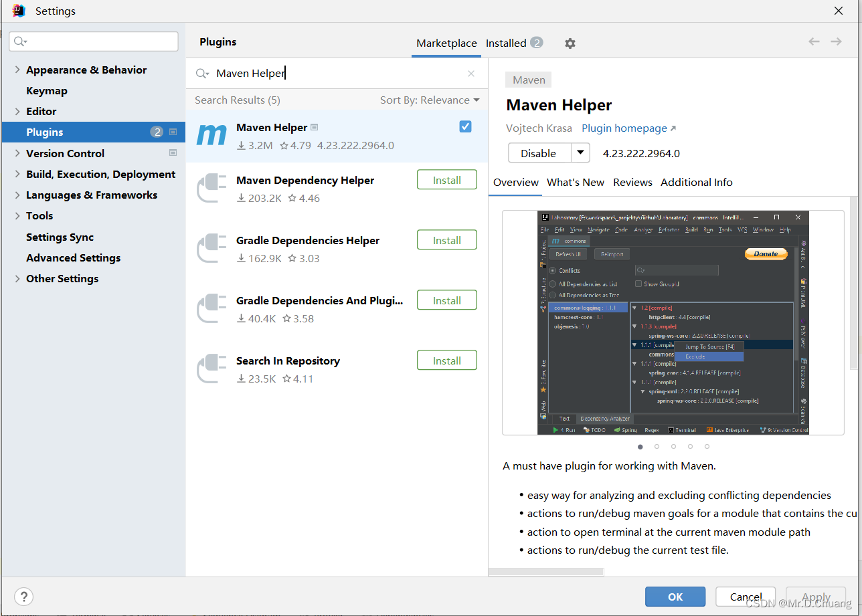Select Settings Sync in settings tree
The image size is (862, 616).
(x=60, y=237)
